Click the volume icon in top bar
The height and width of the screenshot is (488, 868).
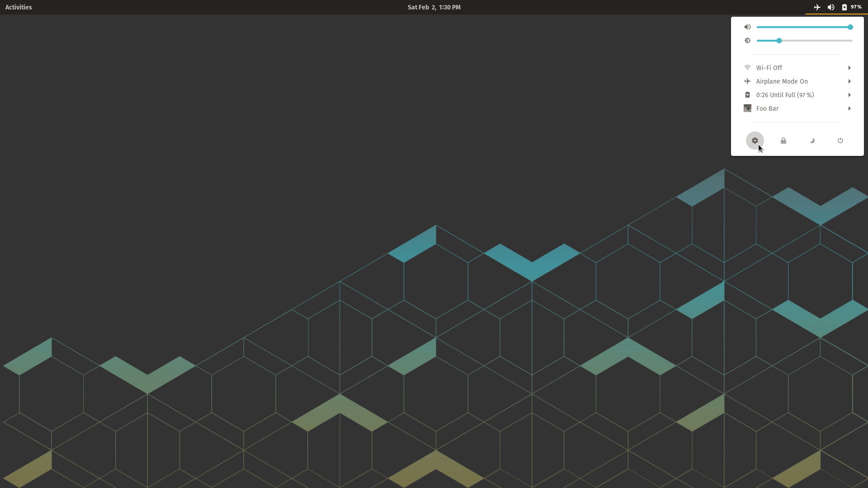click(x=831, y=7)
